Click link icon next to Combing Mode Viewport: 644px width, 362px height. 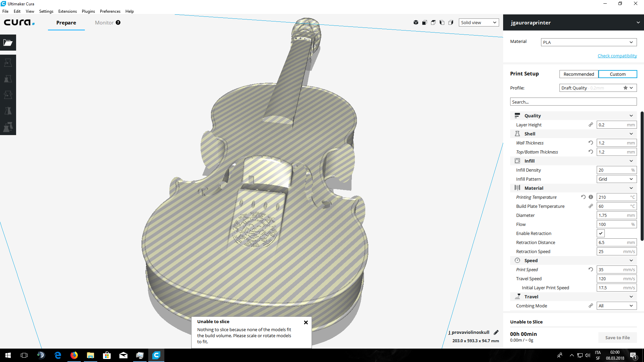[x=591, y=306]
